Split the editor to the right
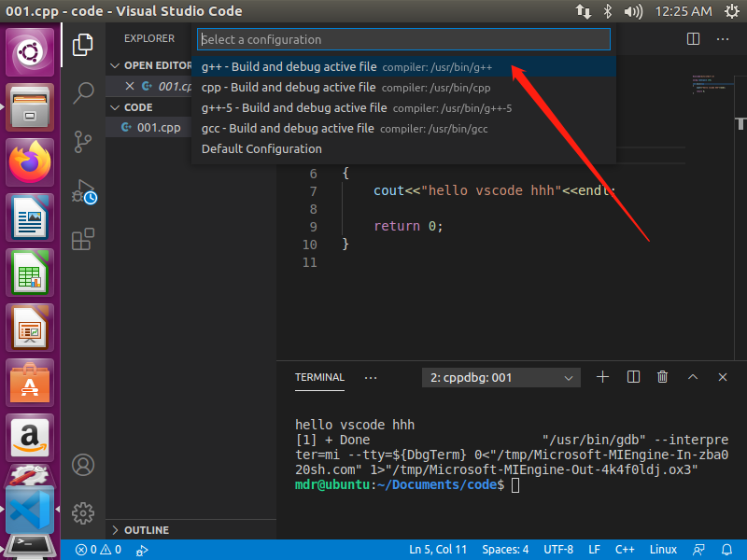 tap(693, 39)
